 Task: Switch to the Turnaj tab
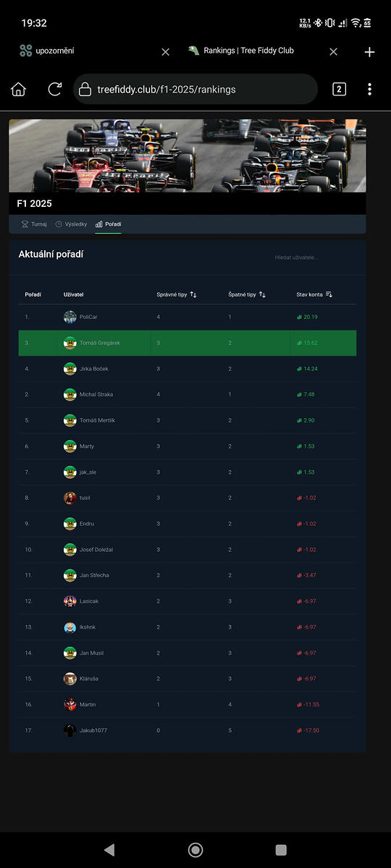(x=34, y=224)
